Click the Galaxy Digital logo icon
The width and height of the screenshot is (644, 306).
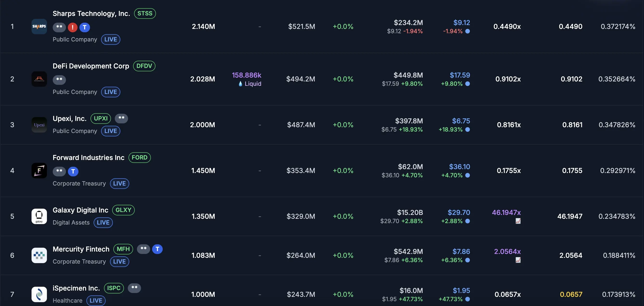[x=39, y=216]
